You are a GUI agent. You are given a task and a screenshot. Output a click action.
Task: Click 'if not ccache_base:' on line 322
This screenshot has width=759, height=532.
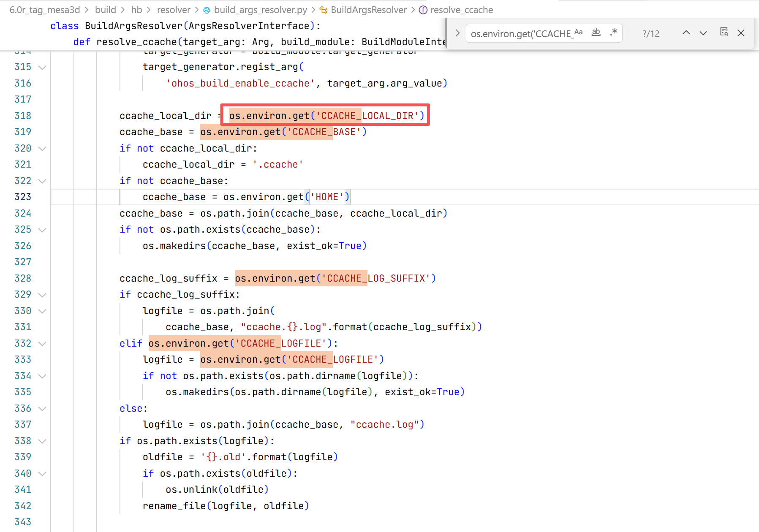click(x=174, y=181)
